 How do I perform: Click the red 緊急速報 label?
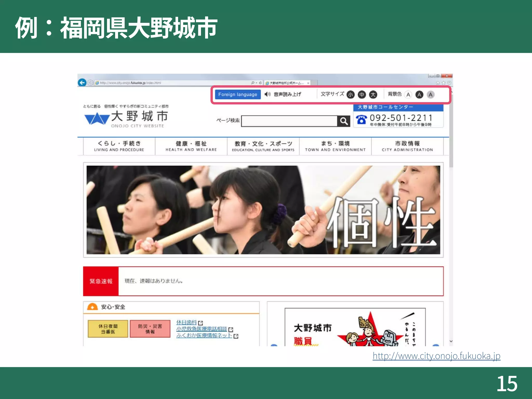[101, 281]
